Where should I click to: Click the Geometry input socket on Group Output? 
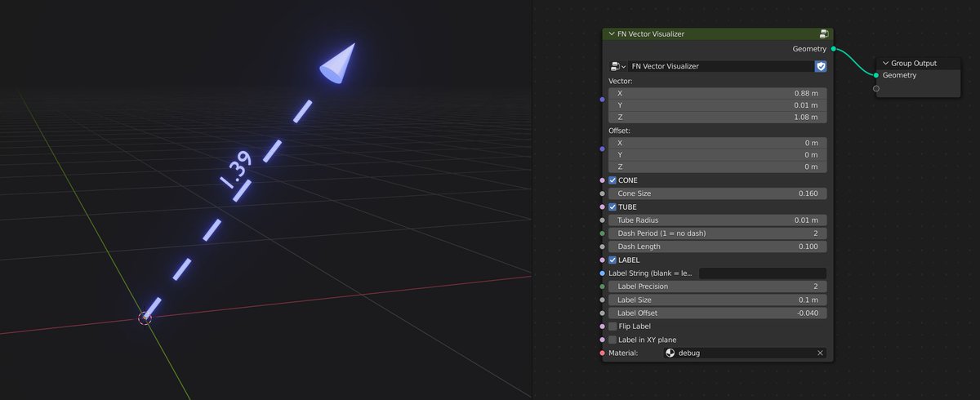click(x=876, y=75)
